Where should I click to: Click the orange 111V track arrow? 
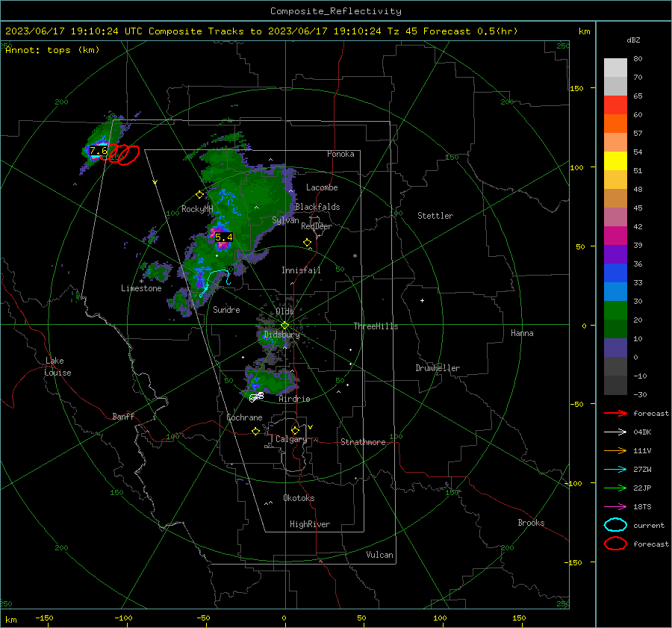615,450
